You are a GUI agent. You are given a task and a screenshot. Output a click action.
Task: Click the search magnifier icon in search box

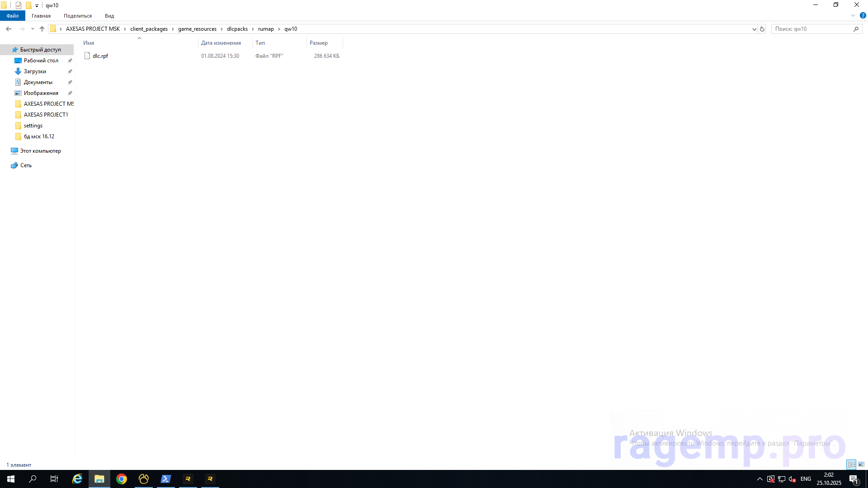coord(856,29)
